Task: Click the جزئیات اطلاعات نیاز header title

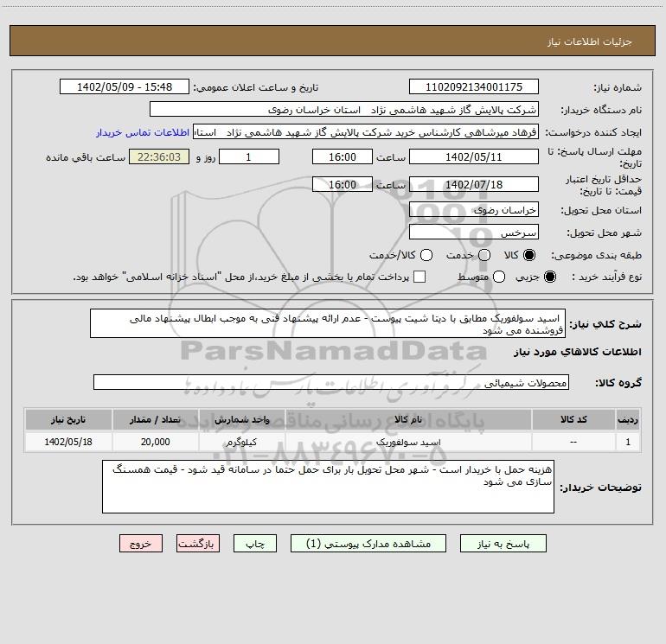Action: [590, 41]
